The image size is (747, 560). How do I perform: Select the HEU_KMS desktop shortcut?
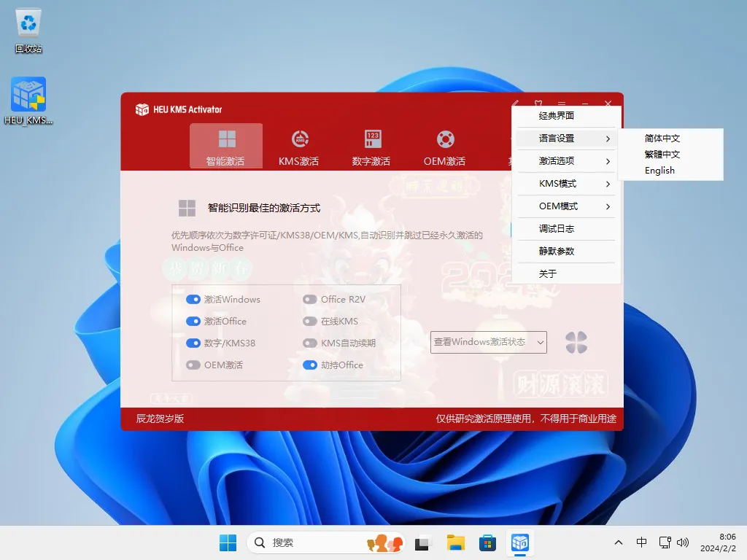[28, 101]
